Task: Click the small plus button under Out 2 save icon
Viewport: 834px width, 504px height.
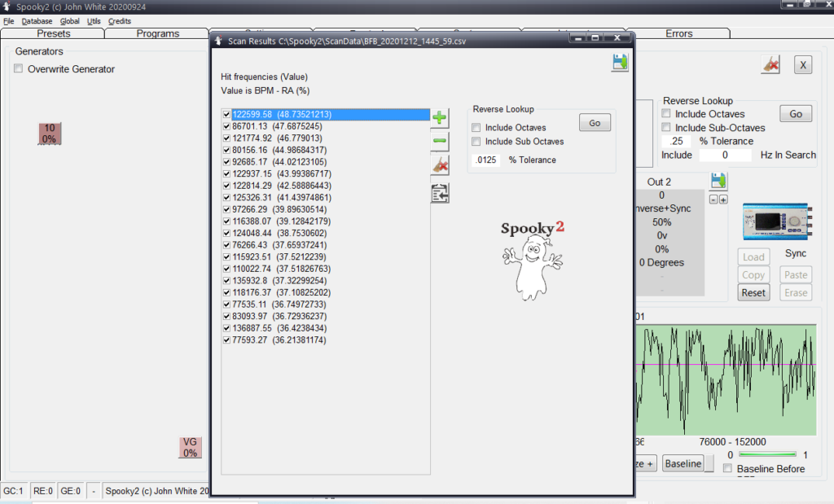Action: 723,200
